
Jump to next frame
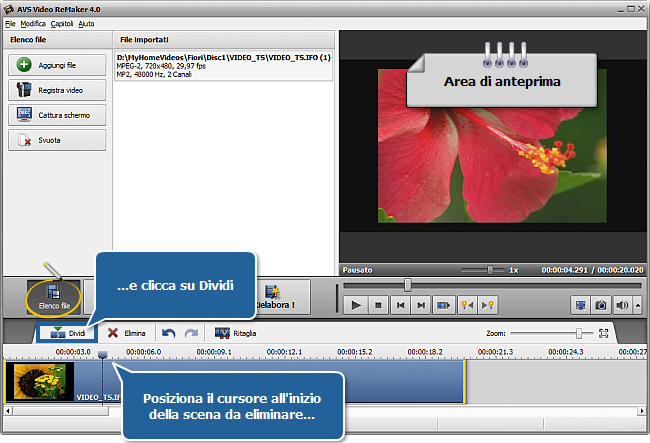pyautogui.click(x=421, y=305)
